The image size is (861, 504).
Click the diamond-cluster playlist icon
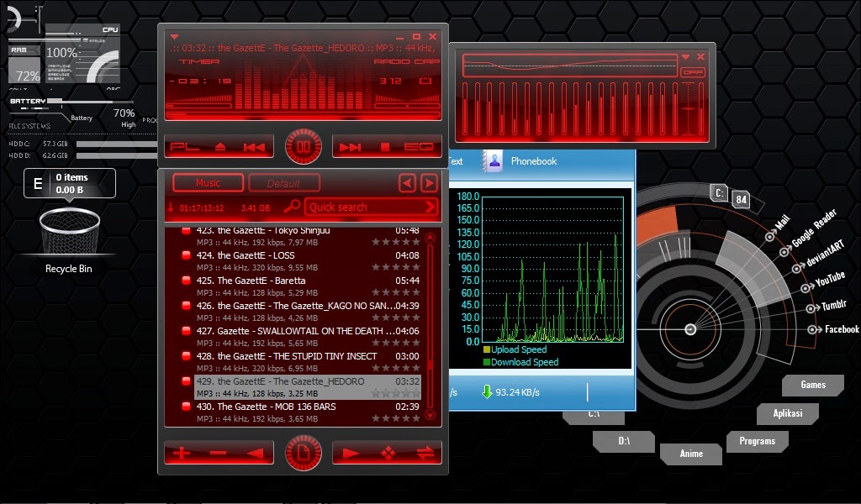(x=388, y=453)
